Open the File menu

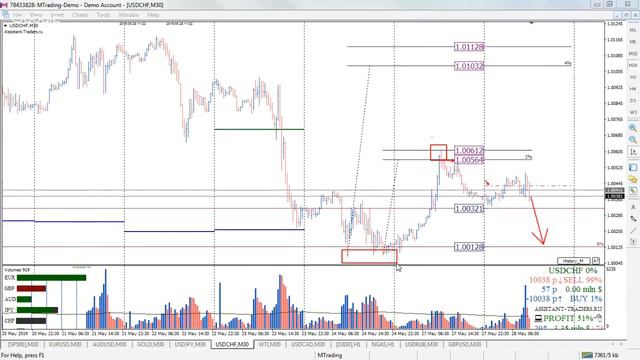click(x=18, y=15)
